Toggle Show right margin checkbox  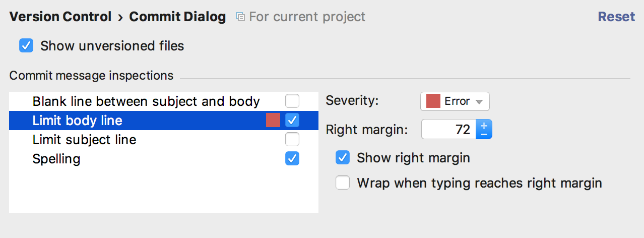pos(343,158)
